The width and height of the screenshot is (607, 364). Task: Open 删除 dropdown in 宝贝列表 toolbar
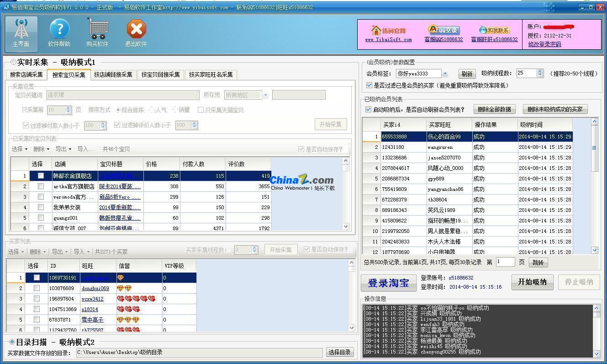[x=42, y=149]
